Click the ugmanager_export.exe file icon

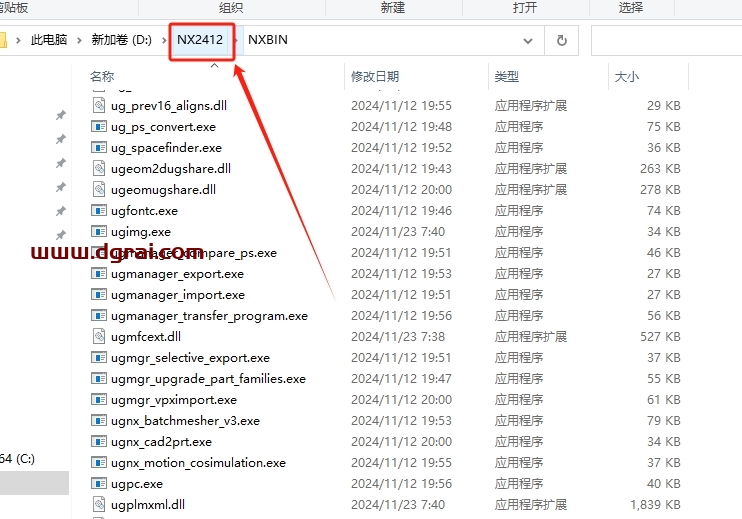[x=99, y=273]
